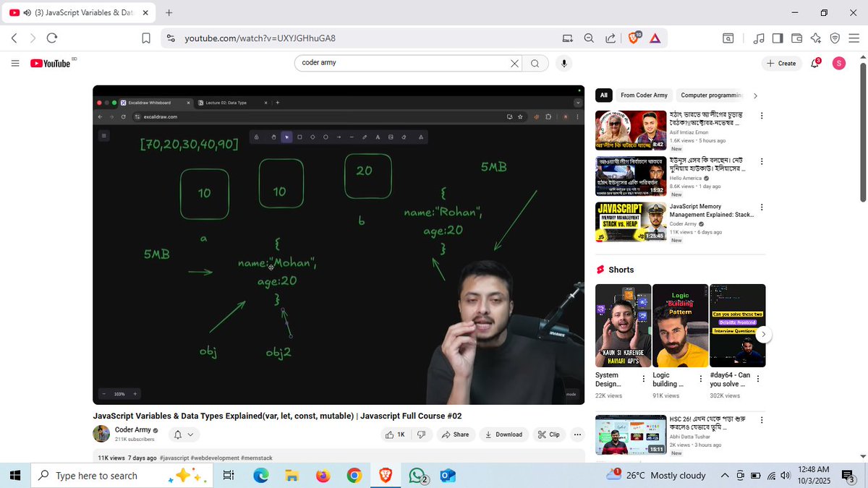
Task: Open the YouTube guide hamburger menu
Action: pos(15,64)
